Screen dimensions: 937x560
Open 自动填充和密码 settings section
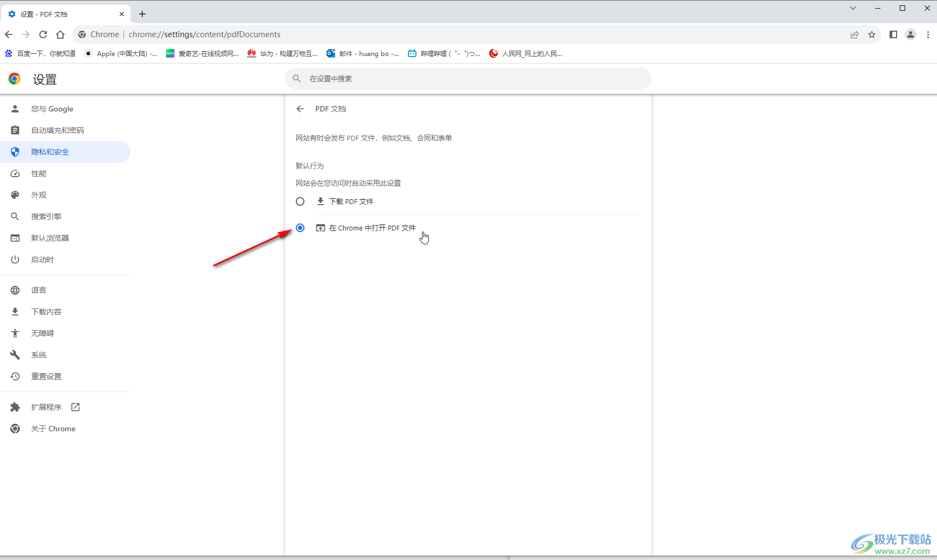[65, 130]
